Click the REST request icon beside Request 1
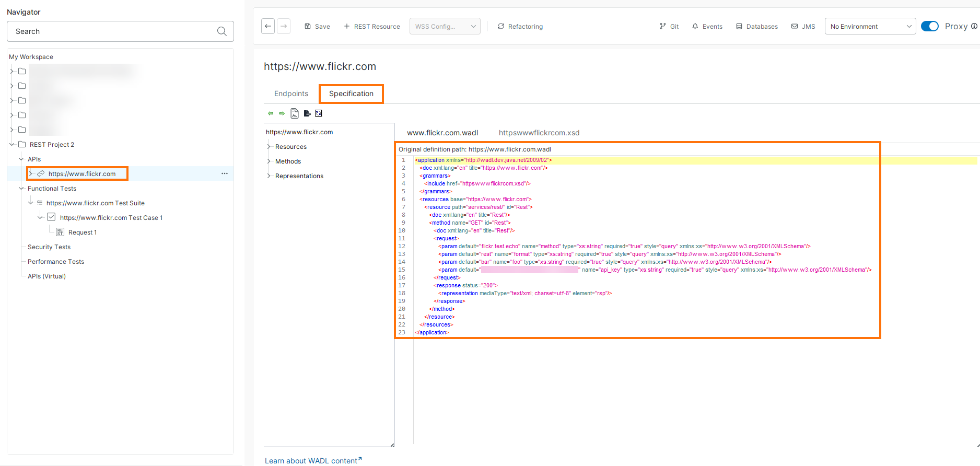Screen dimensions: 980x466 coord(60,232)
